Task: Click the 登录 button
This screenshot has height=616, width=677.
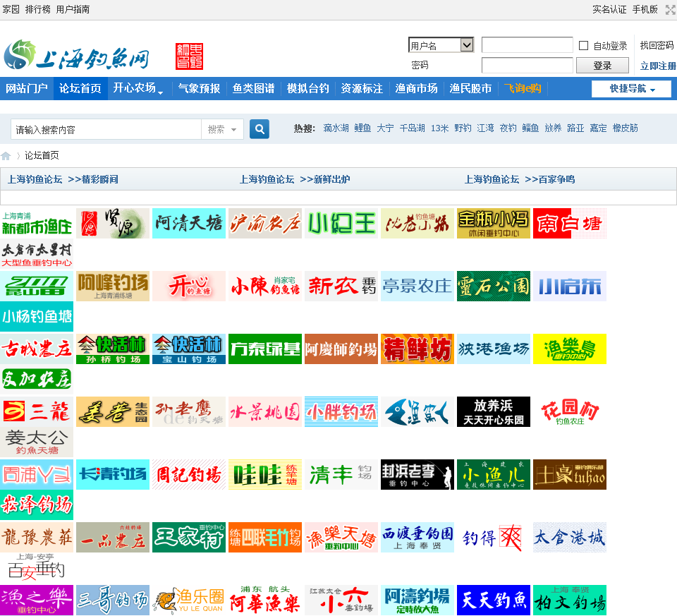Action: [602, 66]
